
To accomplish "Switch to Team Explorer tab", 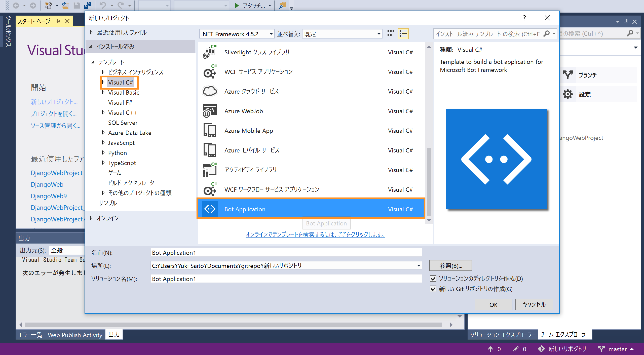I will [x=565, y=334].
